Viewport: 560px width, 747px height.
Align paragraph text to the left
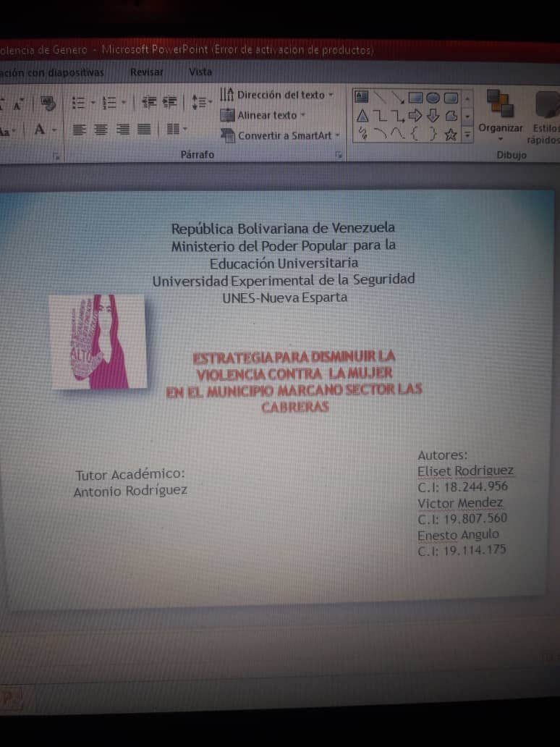point(80,130)
